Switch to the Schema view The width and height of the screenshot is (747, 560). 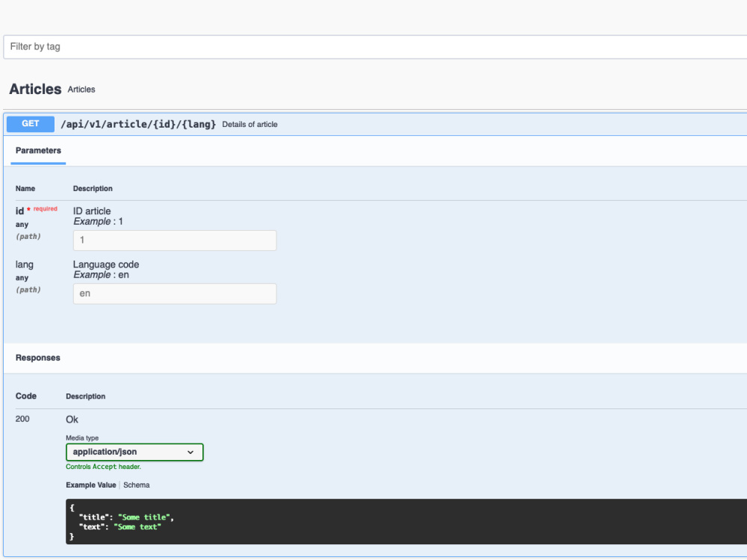tap(136, 485)
